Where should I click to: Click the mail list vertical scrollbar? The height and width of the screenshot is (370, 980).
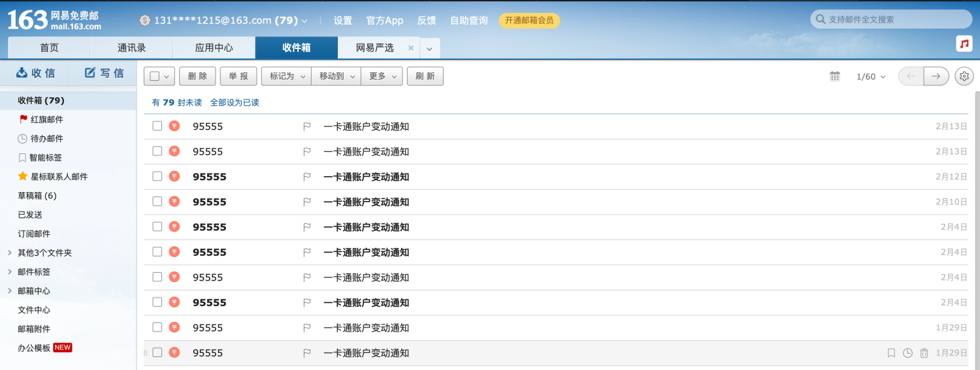pyautogui.click(x=977, y=230)
